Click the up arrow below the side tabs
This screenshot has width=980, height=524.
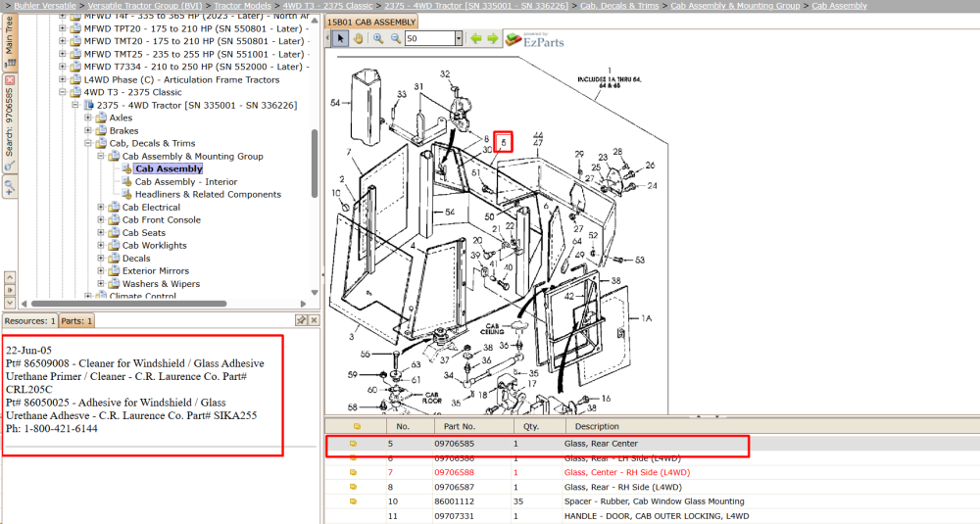[x=10, y=277]
